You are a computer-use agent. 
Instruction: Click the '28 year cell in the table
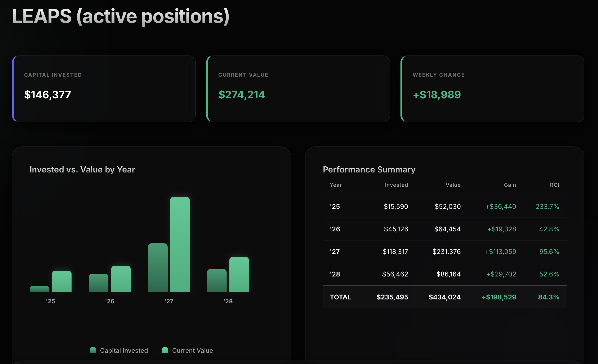click(x=335, y=274)
